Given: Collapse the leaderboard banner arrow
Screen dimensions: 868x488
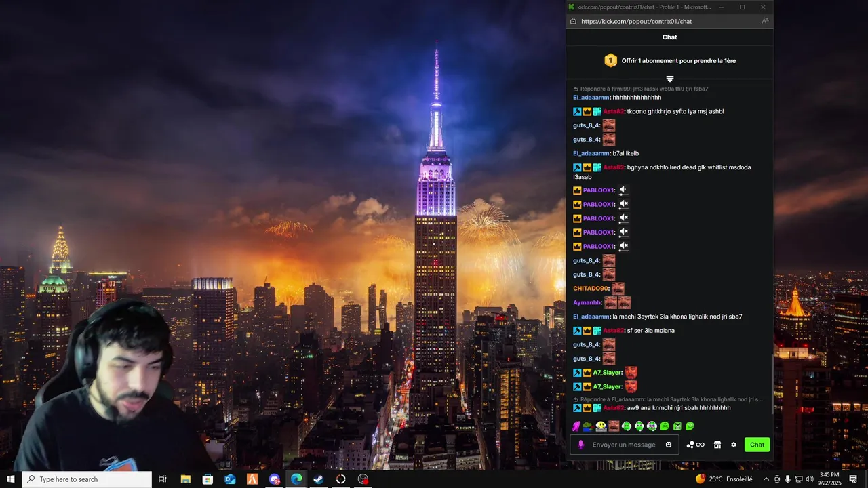Looking at the screenshot, I should [x=669, y=79].
